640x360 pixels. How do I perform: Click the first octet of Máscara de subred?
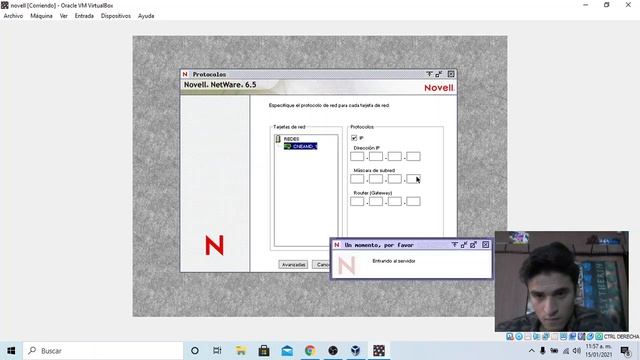pos(357,179)
